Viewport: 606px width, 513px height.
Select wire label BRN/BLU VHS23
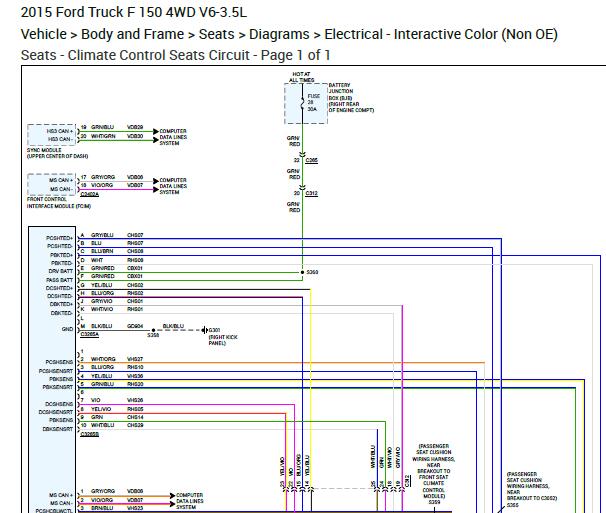tap(117, 508)
